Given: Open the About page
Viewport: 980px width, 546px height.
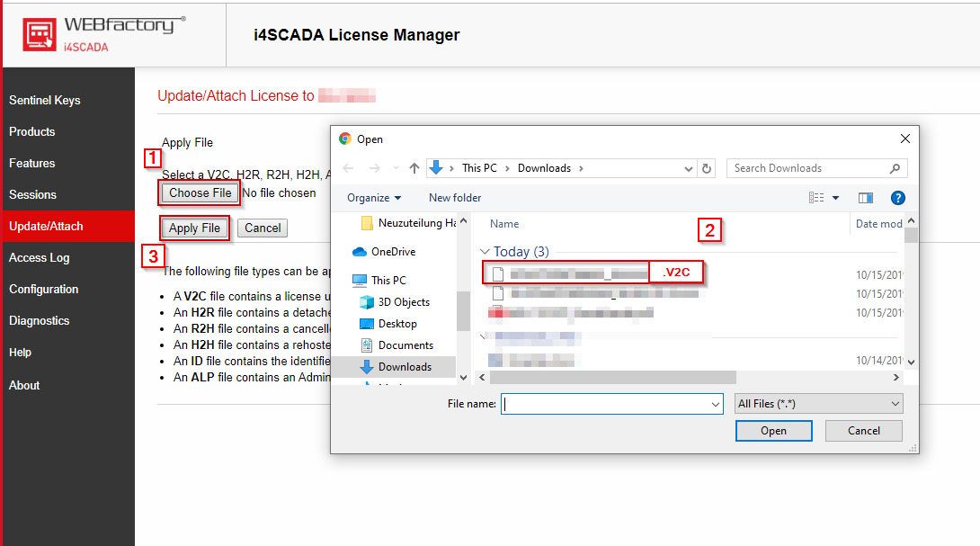Looking at the screenshot, I should click(x=23, y=385).
